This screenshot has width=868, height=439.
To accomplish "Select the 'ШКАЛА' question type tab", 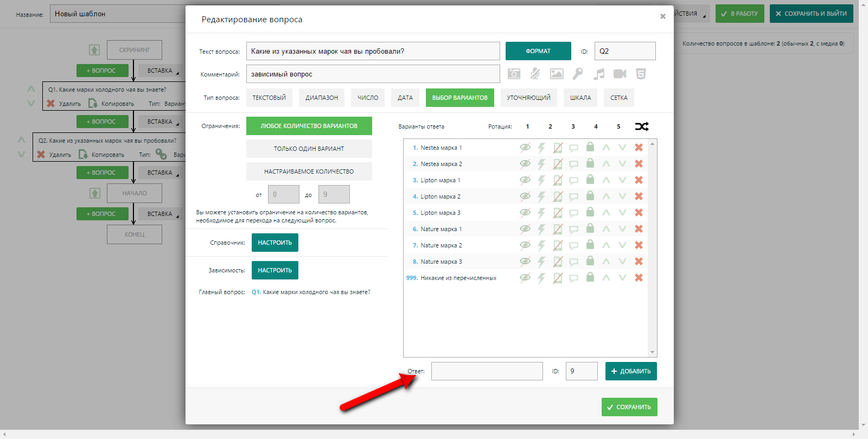I will click(x=580, y=98).
